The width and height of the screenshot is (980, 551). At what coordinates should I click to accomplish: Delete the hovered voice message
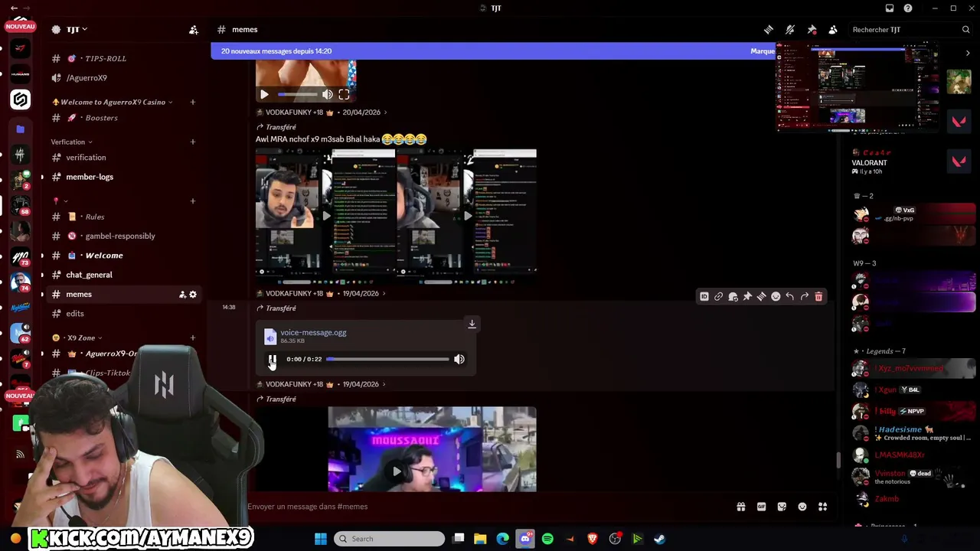[818, 297]
